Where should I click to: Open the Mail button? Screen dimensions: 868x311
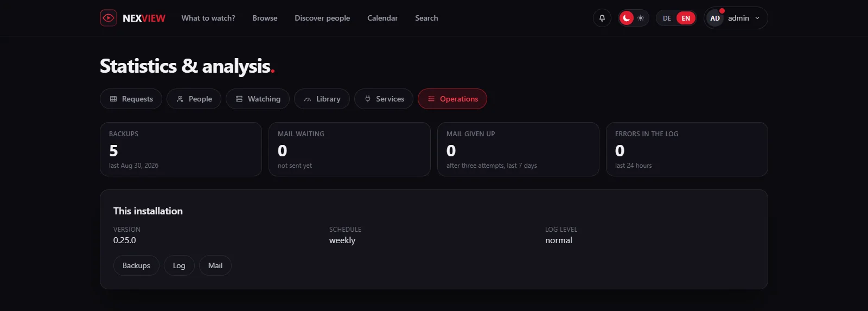click(215, 265)
